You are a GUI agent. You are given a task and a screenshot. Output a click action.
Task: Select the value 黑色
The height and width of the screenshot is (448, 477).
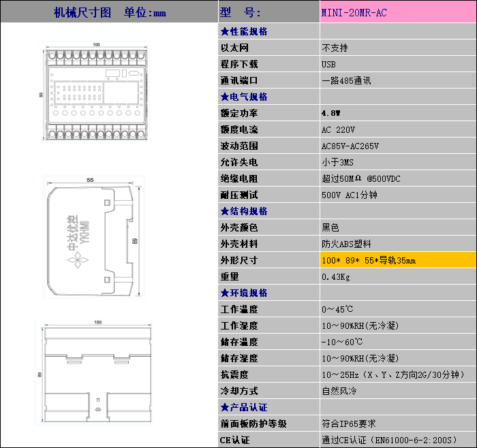pos(330,227)
